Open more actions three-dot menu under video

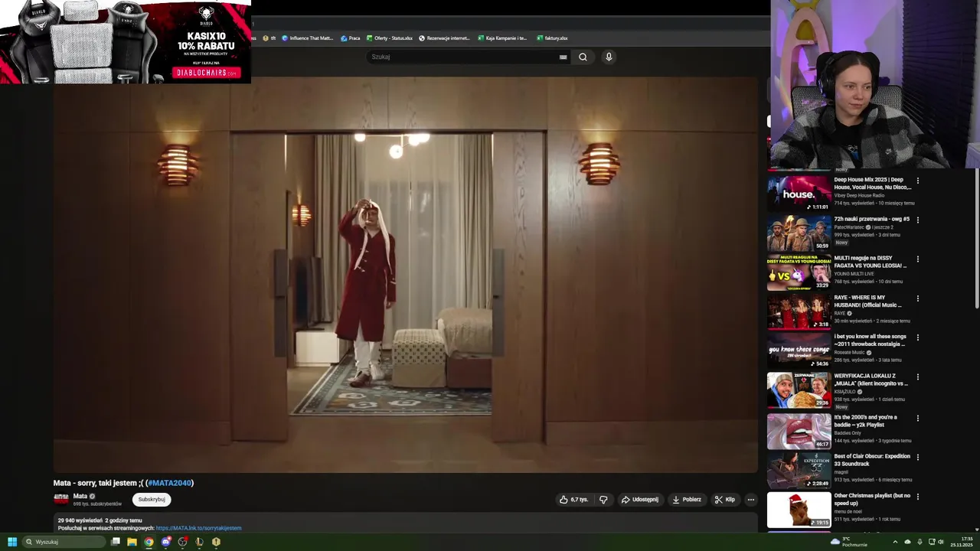[x=750, y=500]
